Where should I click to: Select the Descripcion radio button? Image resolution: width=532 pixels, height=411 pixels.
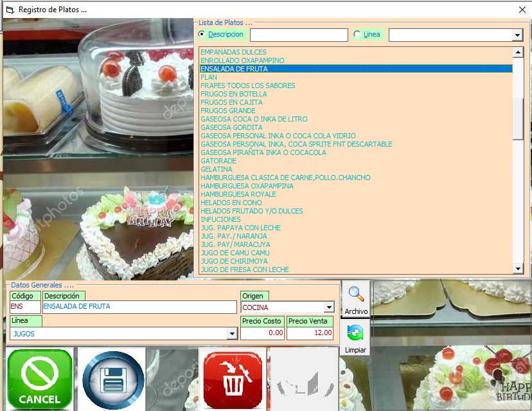[x=202, y=34]
